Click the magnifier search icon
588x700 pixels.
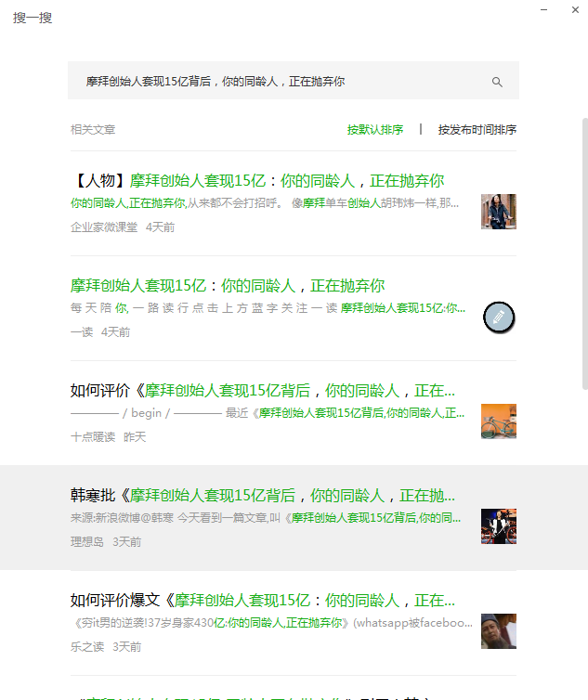coord(497,82)
